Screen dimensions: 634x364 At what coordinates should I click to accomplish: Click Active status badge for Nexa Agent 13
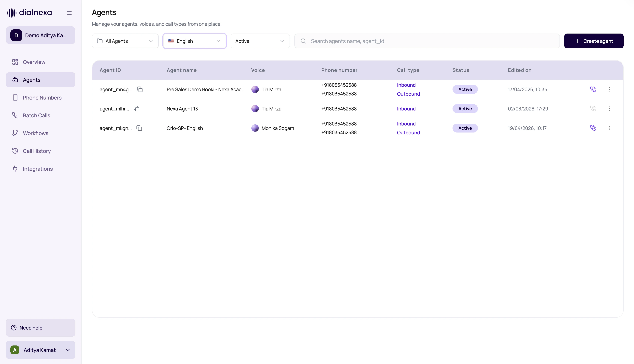tap(465, 108)
